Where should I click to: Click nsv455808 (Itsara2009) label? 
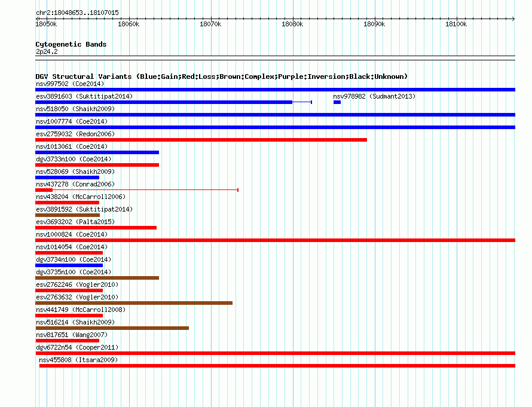pos(78,360)
